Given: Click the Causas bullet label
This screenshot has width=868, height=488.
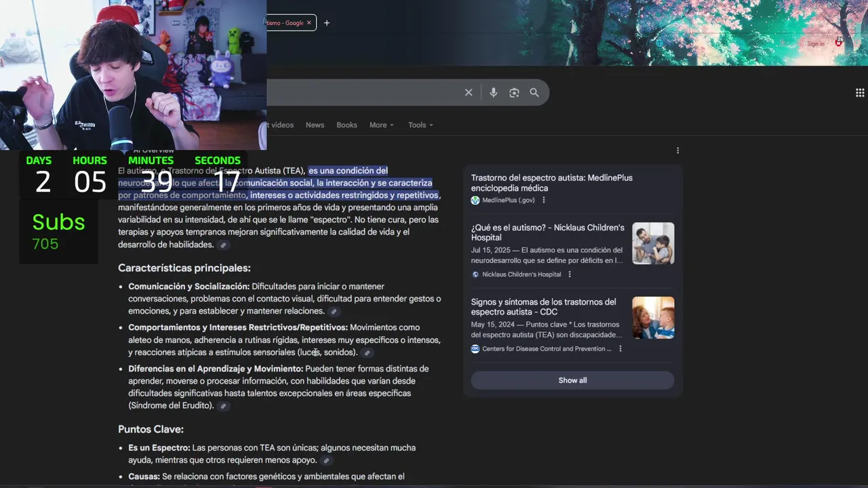Looking at the screenshot, I should pyautogui.click(x=144, y=476).
